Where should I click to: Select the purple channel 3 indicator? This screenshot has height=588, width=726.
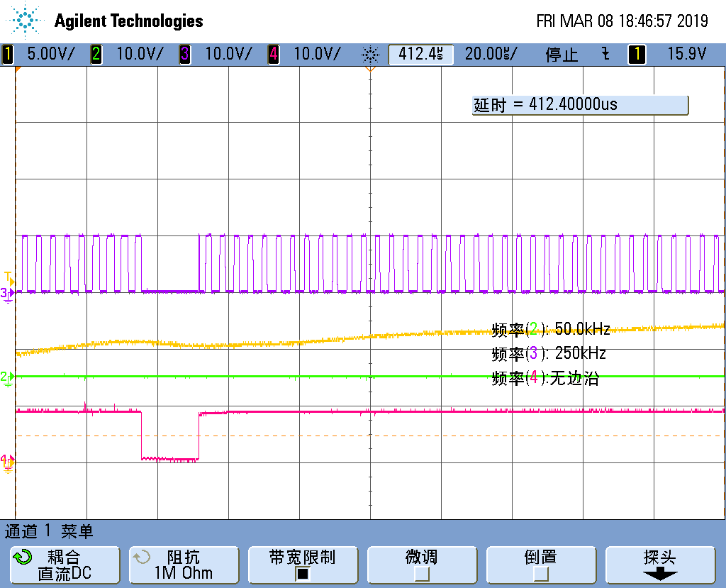point(185,54)
